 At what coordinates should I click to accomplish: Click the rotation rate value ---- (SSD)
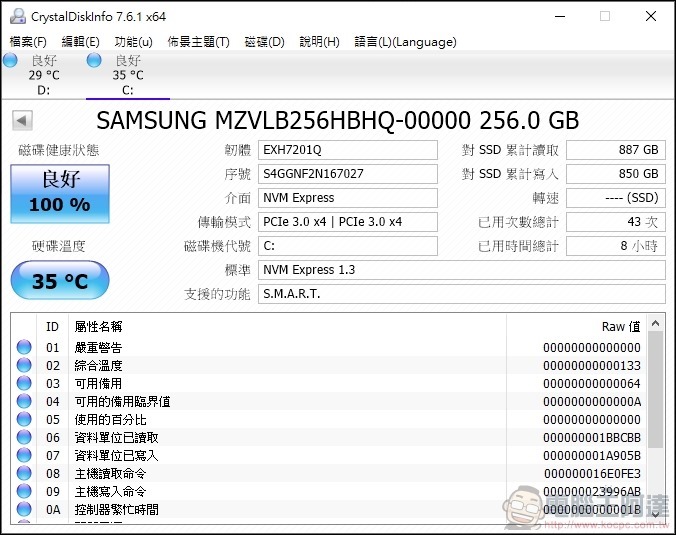click(x=616, y=198)
